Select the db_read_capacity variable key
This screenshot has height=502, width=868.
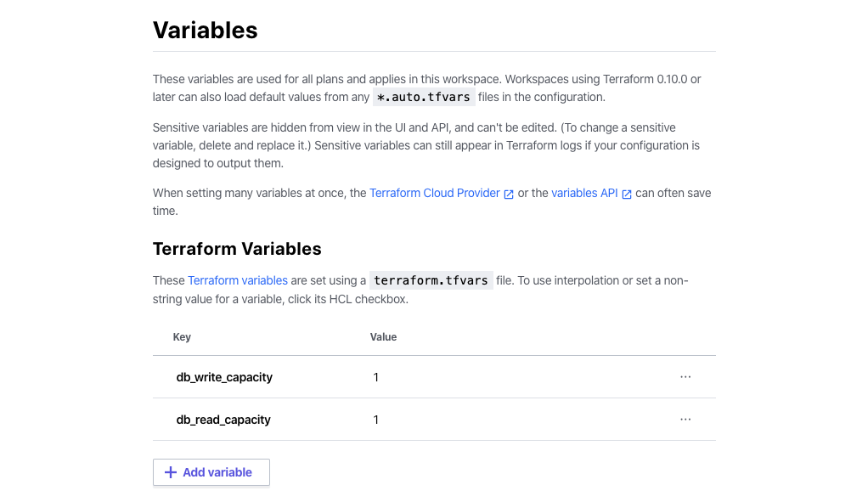[x=223, y=420]
